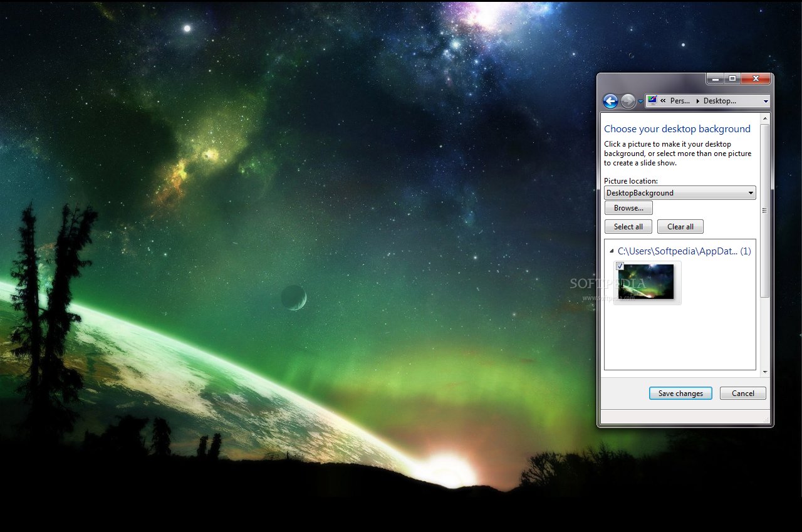Click the Select all button
802x532 pixels.
click(x=628, y=227)
